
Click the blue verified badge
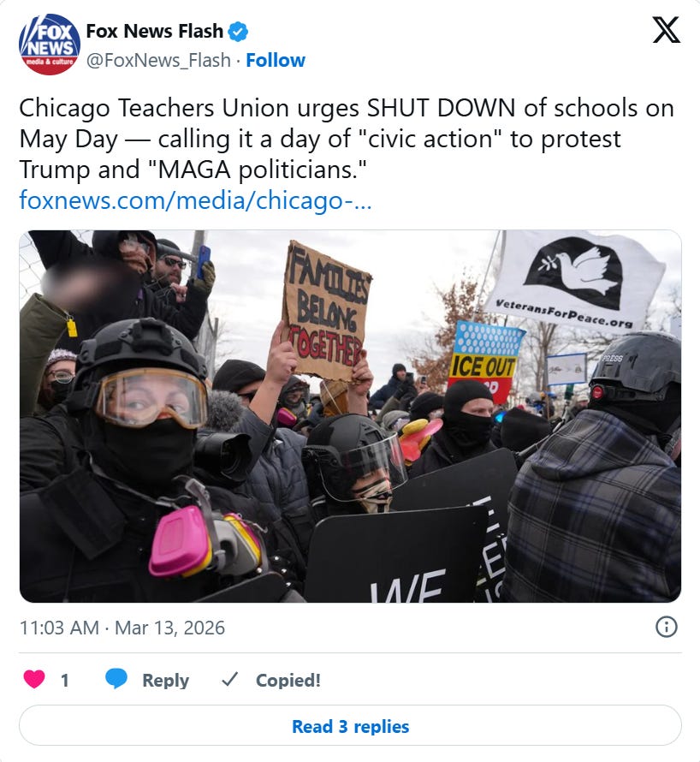pos(239,32)
